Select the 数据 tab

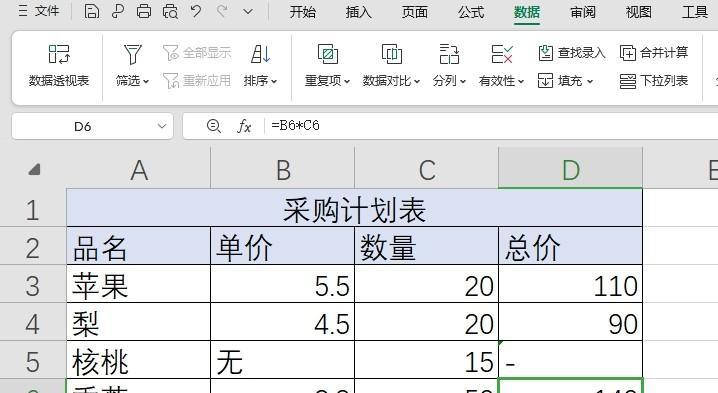coord(527,12)
